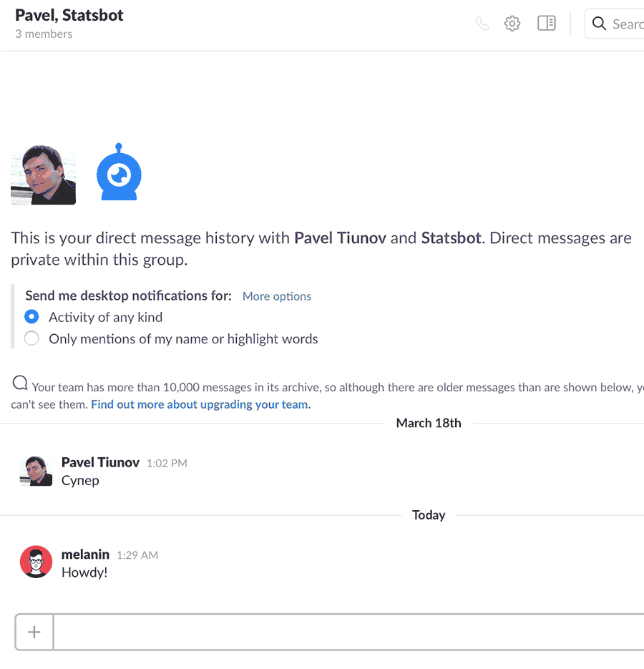Click bold Pavel Tiunov name in history intro
644x669 pixels.
(340, 238)
